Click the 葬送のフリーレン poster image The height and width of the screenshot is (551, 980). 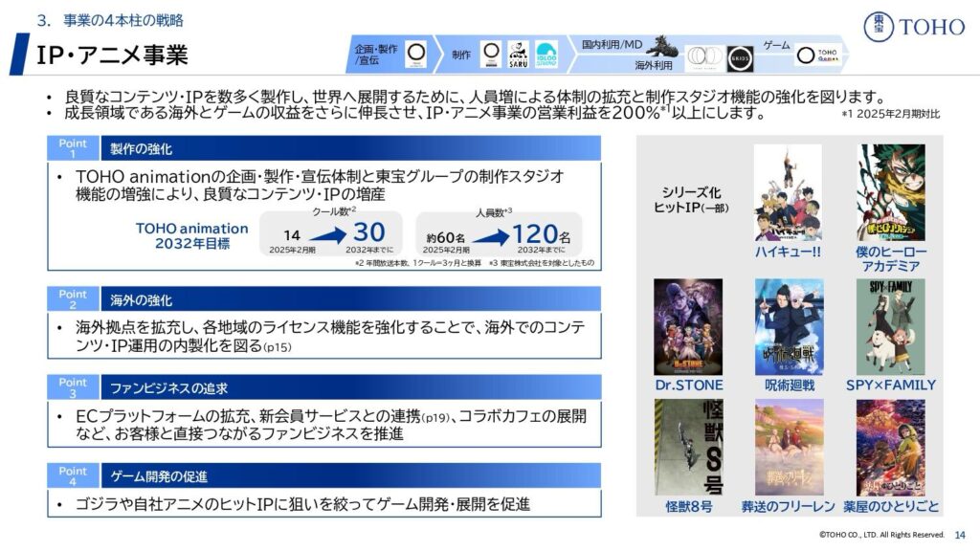tap(789, 448)
